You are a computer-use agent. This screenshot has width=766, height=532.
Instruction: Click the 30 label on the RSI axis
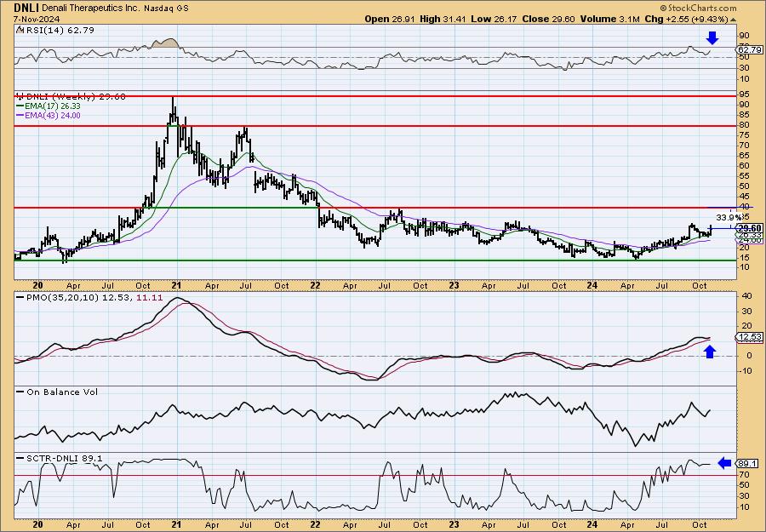click(744, 68)
